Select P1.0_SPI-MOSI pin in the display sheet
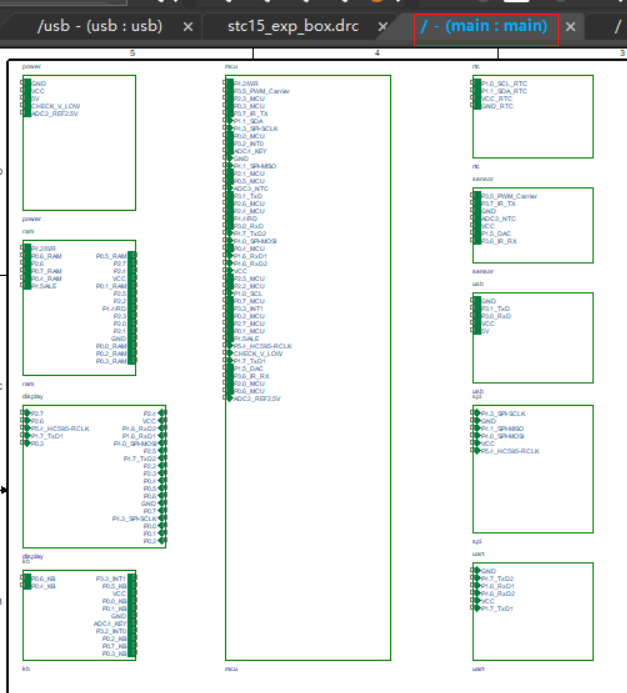This screenshot has width=627, height=693. [135, 444]
